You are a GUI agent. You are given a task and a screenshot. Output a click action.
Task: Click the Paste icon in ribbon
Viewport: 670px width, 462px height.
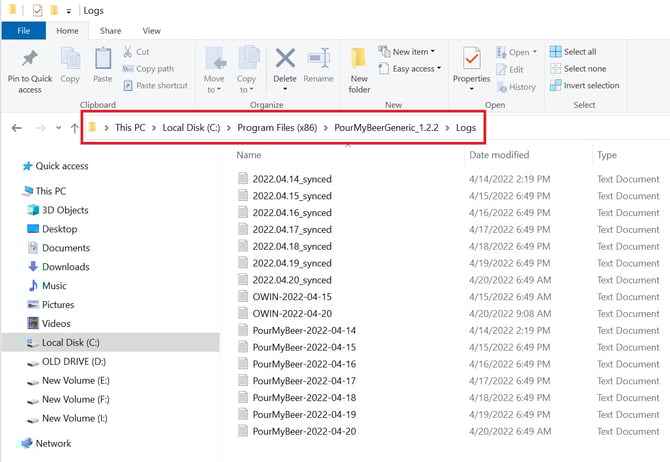tap(102, 61)
